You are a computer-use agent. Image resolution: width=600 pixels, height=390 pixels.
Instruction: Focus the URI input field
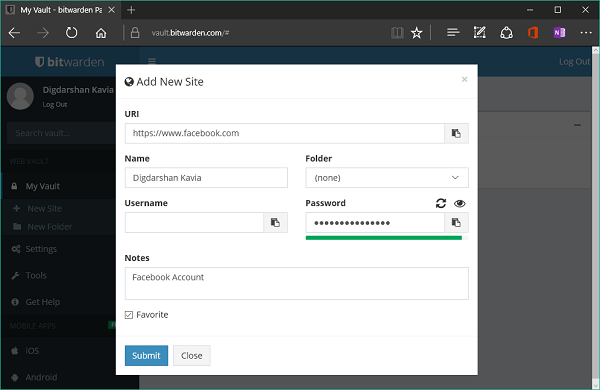[x=285, y=133]
